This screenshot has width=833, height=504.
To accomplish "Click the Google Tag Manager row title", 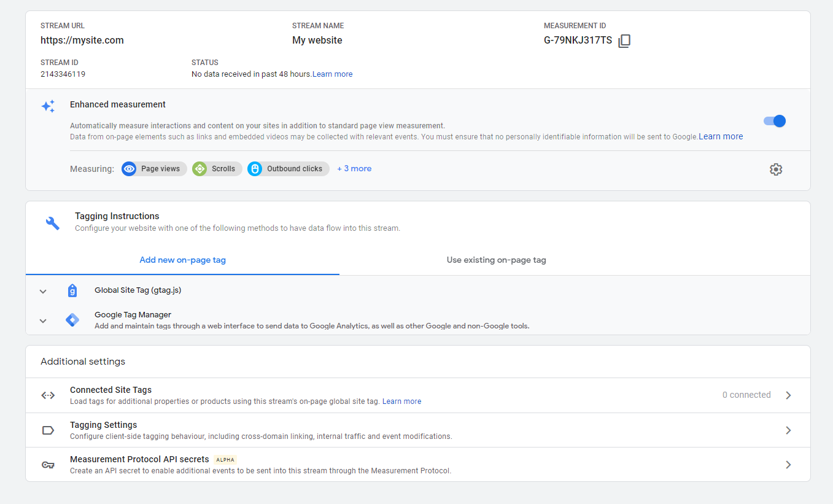I will click(x=133, y=315).
